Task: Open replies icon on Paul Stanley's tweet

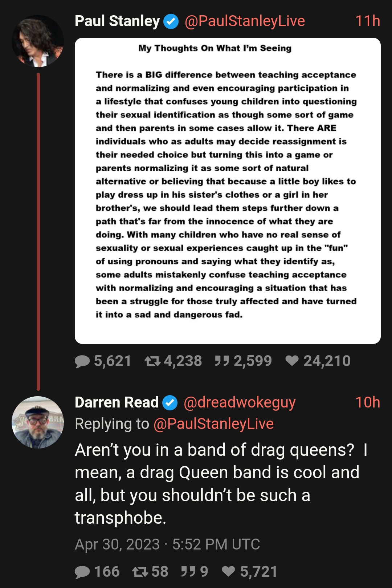Action: tap(82, 361)
